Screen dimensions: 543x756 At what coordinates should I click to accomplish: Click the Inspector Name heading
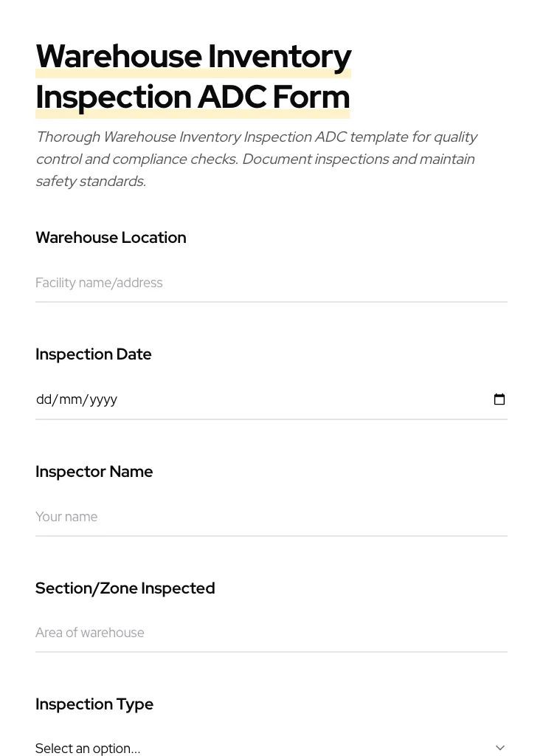[x=94, y=472]
